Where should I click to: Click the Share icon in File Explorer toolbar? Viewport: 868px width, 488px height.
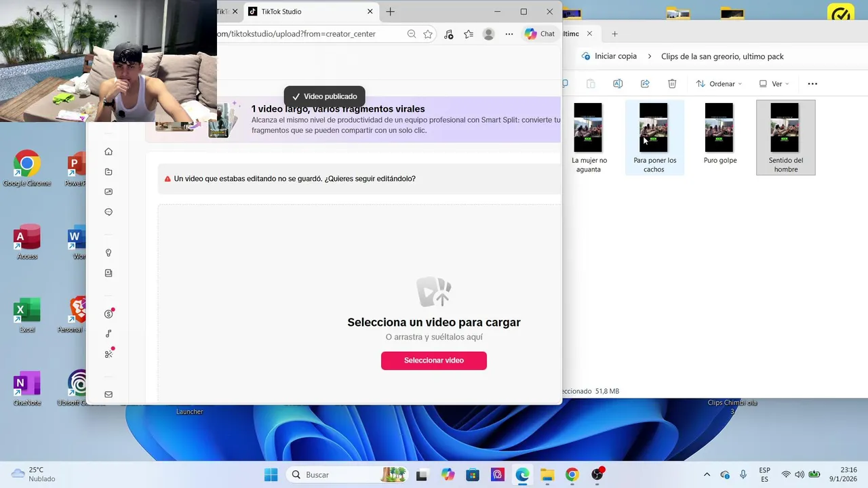(645, 84)
